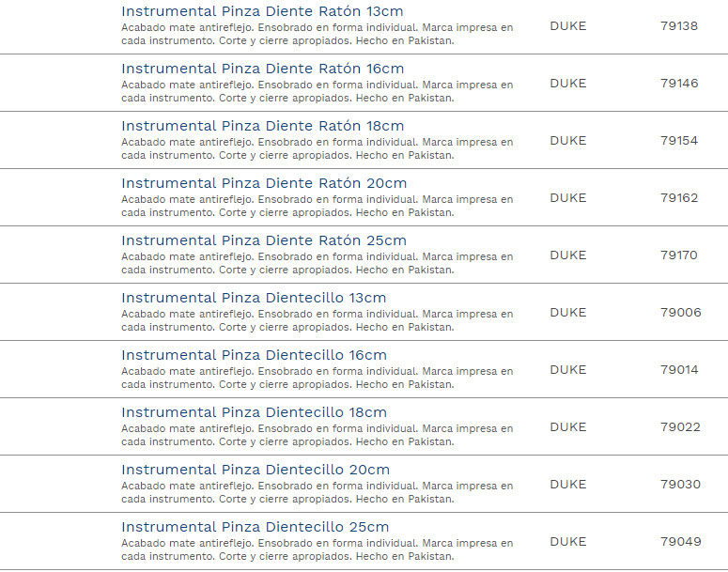Image resolution: width=728 pixels, height=572 pixels.
Task: Select product code 79154
Action: [679, 141]
